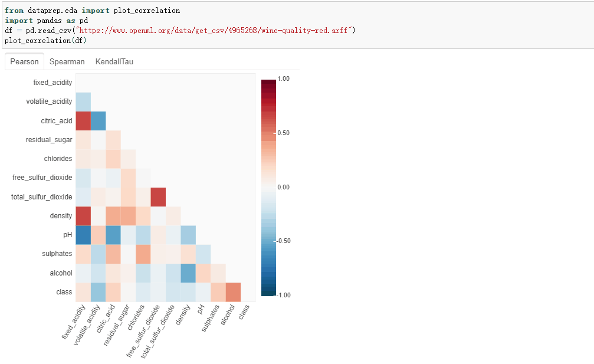Click the density label on y-axis

click(x=61, y=216)
